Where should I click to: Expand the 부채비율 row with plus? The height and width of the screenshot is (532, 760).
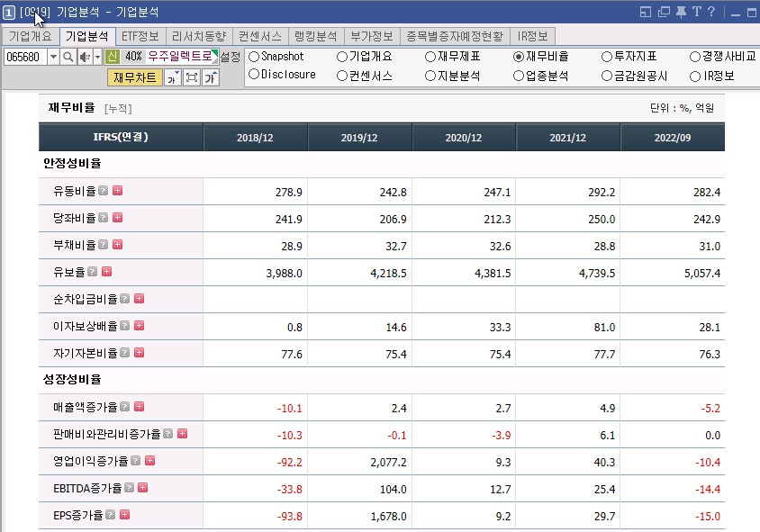pos(117,245)
